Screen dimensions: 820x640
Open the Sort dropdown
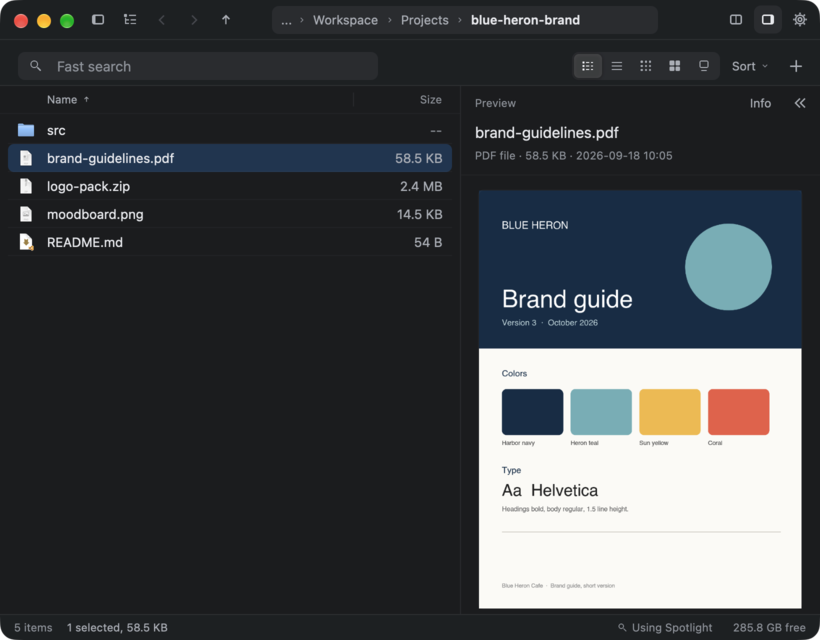coord(750,66)
